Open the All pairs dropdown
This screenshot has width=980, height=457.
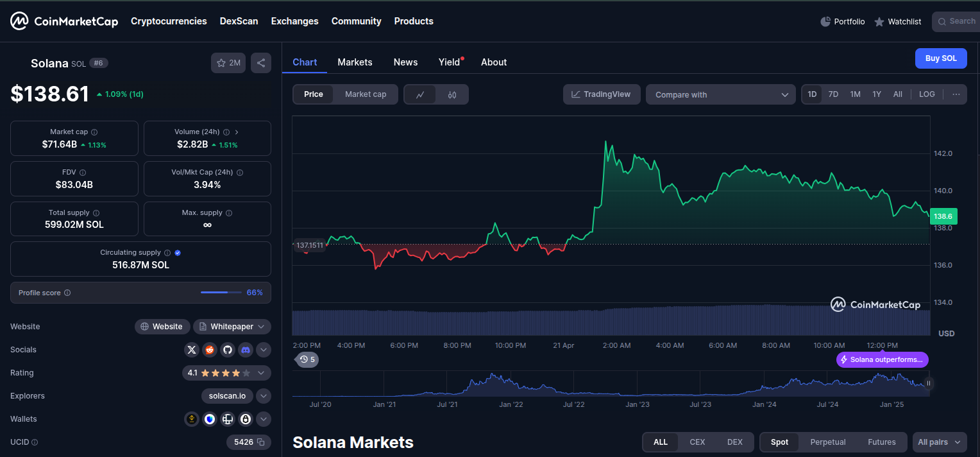click(x=940, y=442)
